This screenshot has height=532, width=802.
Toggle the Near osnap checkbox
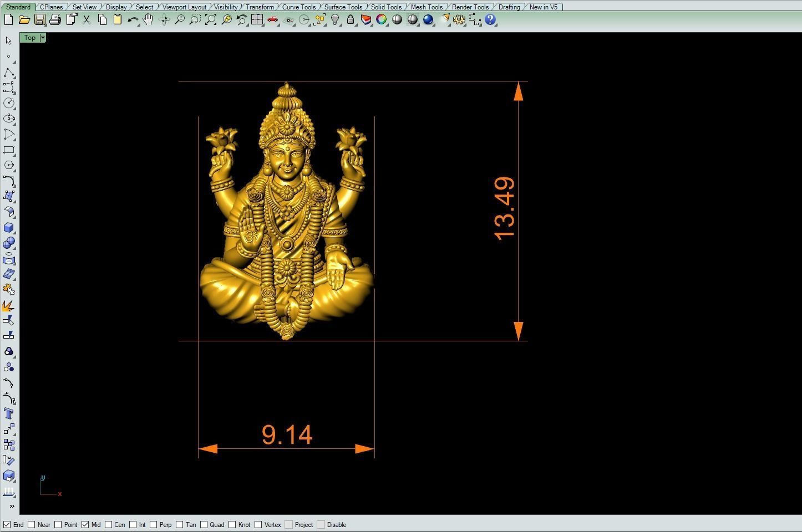pyautogui.click(x=32, y=524)
